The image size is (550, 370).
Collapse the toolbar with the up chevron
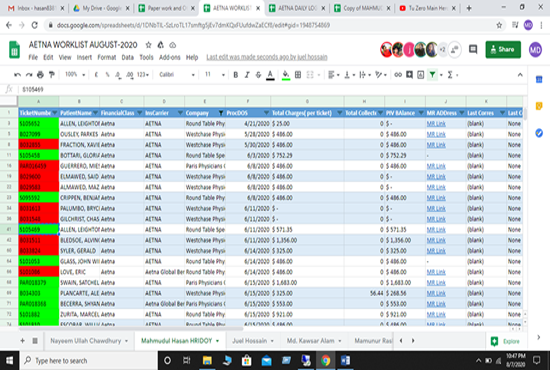(x=520, y=75)
